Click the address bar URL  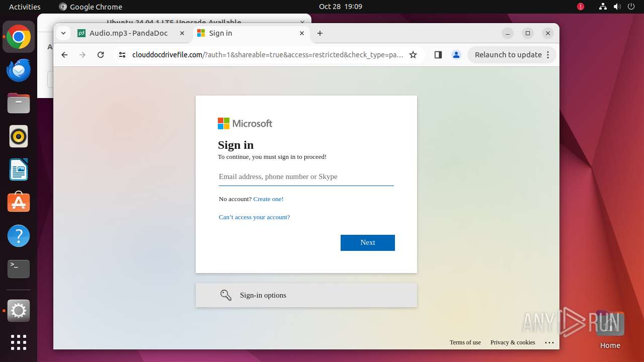click(x=268, y=55)
